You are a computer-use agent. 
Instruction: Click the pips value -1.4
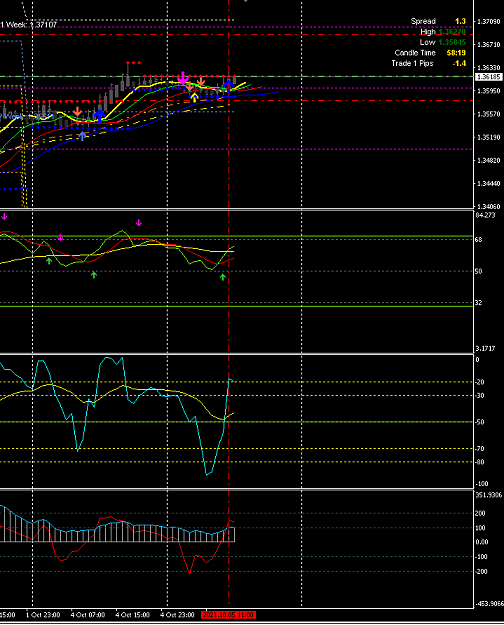(x=459, y=63)
